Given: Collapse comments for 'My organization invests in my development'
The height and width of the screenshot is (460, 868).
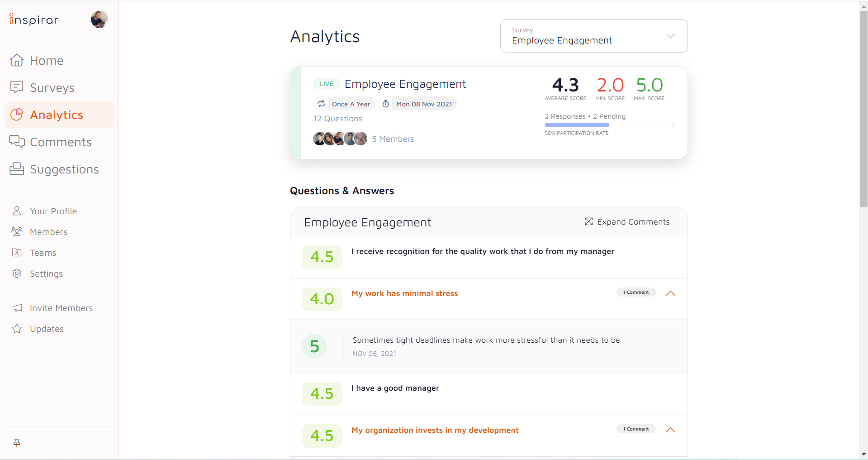Looking at the screenshot, I should [670, 430].
